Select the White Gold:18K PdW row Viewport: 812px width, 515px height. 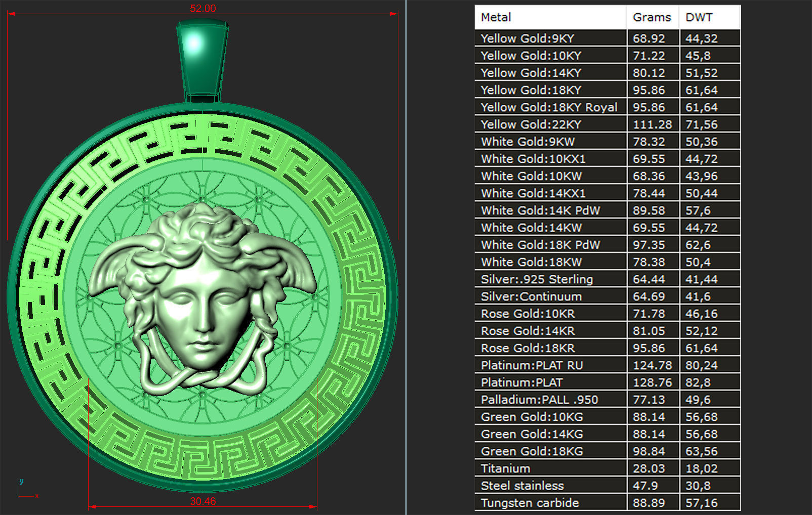coord(607,245)
